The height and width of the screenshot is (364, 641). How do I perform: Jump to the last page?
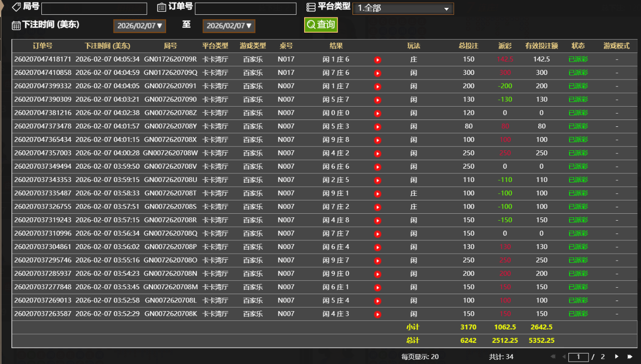tap(630, 357)
